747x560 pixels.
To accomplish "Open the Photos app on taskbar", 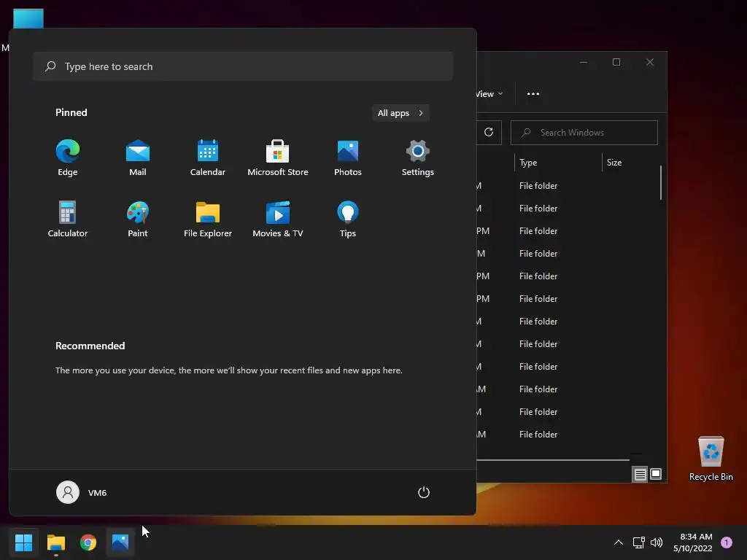I will tap(120, 542).
